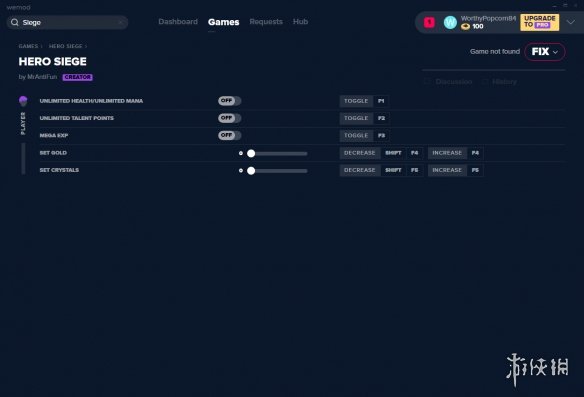Clear the search field with the X icon
This screenshot has width=584, height=397.
point(120,23)
